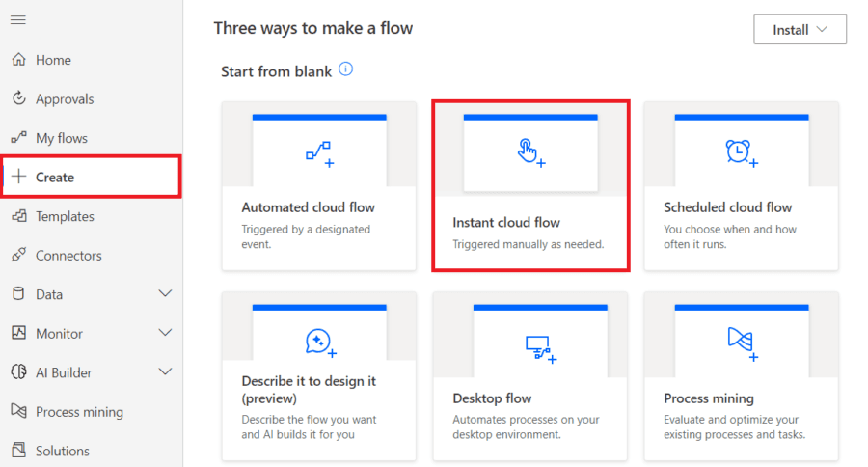Click the AI Builder sidebar icon
This screenshot has height=467, width=868.
coord(18,372)
